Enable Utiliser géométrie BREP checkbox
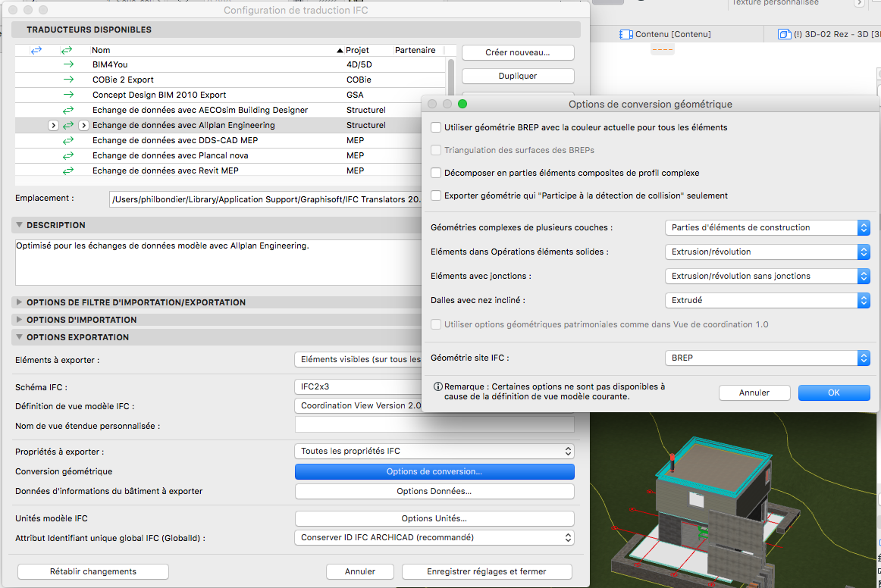Viewport: 881px width, 588px height. 436,127
